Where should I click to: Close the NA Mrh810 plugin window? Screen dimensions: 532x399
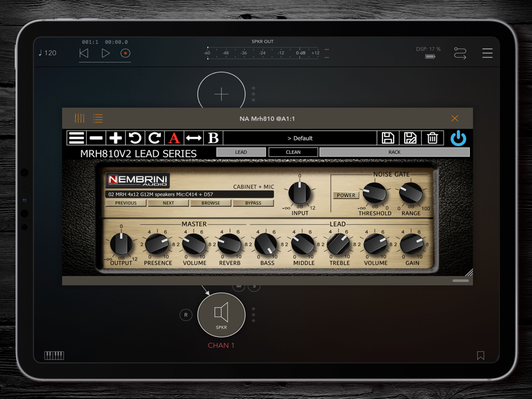pyautogui.click(x=455, y=118)
